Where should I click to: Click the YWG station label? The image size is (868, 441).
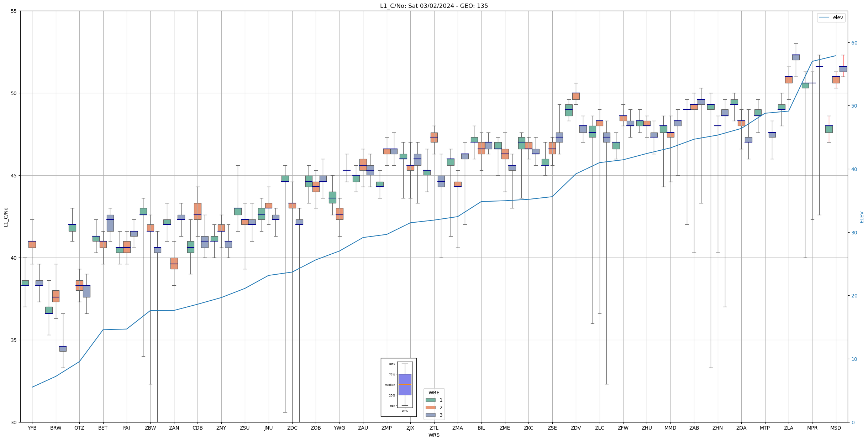tap(340, 428)
